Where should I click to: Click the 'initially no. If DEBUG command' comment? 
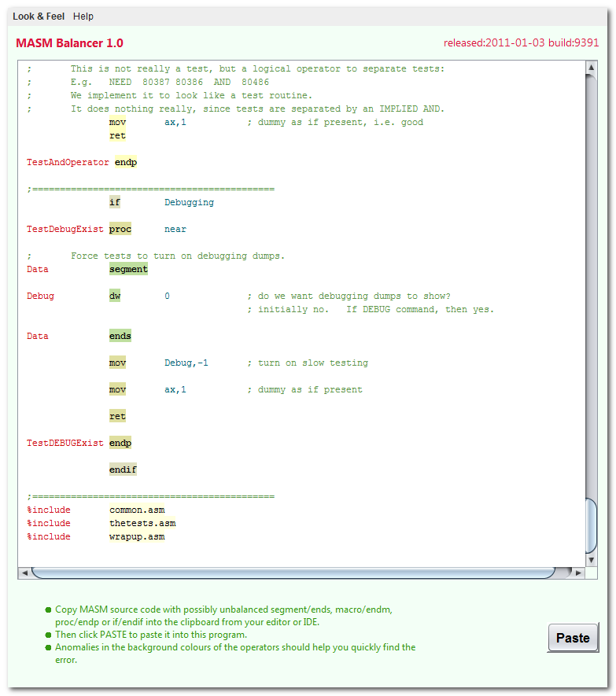pyautogui.click(x=371, y=309)
